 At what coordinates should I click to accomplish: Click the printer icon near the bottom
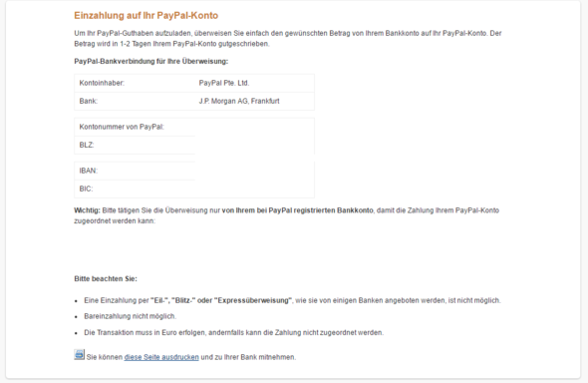coord(79,354)
